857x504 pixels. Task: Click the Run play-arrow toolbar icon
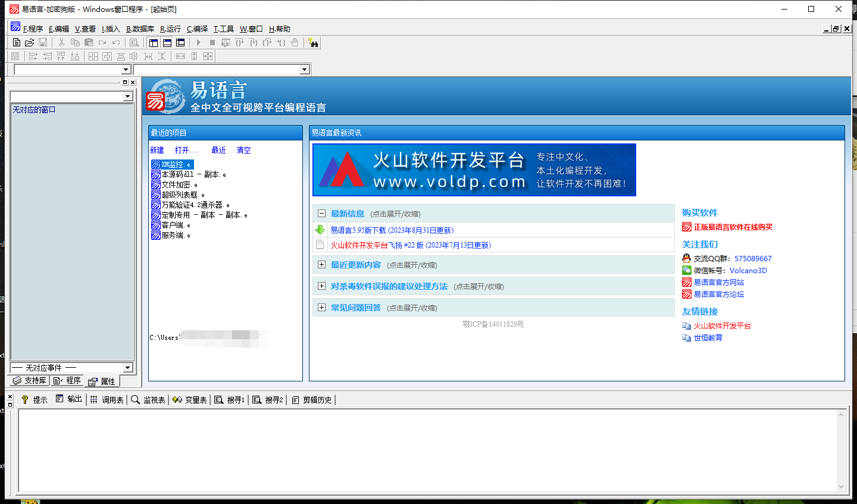point(198,43)
